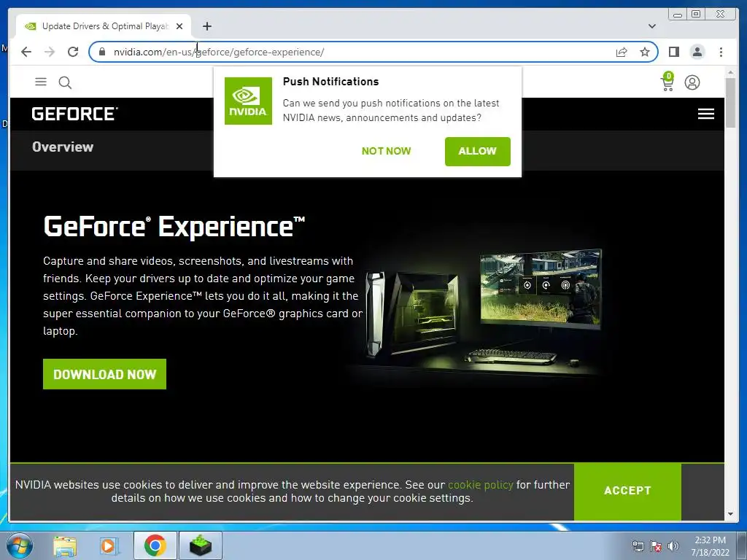Decline push notifications with NOT NOW
747x560 pixels.
[386, 151]
